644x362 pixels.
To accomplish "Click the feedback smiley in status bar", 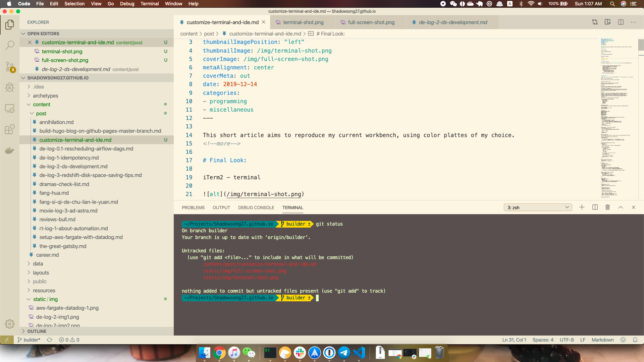I will pyautogui.click(x=623, y=340).
